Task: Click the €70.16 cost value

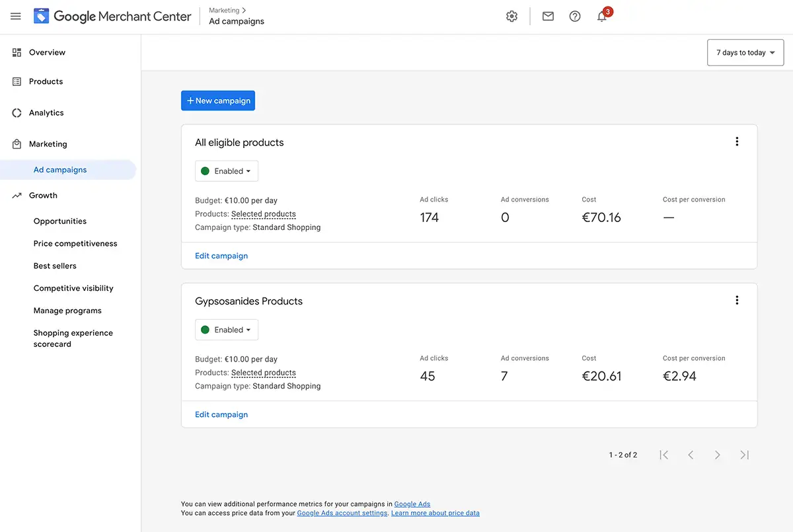Action: [601, 217]
